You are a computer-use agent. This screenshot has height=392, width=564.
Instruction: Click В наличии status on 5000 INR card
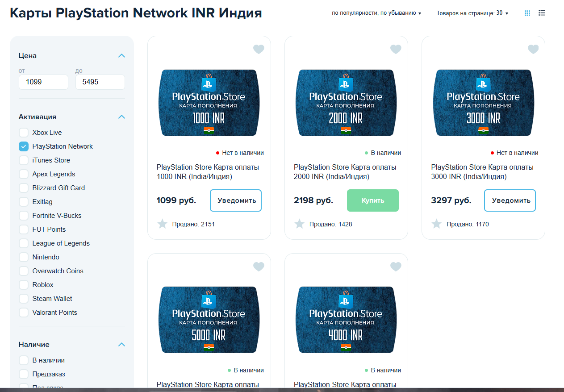pos(246,370)
